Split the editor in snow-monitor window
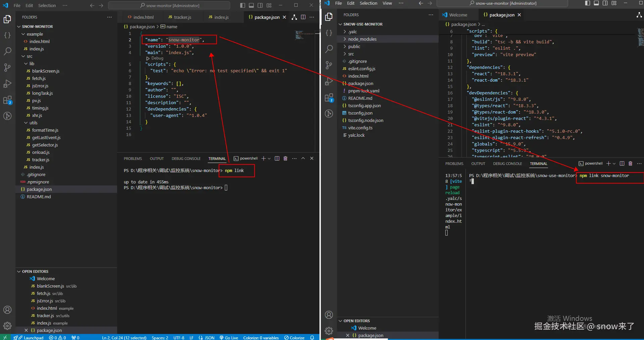The height and width of the screenshot is (340, 644). [x=303, y=17]
